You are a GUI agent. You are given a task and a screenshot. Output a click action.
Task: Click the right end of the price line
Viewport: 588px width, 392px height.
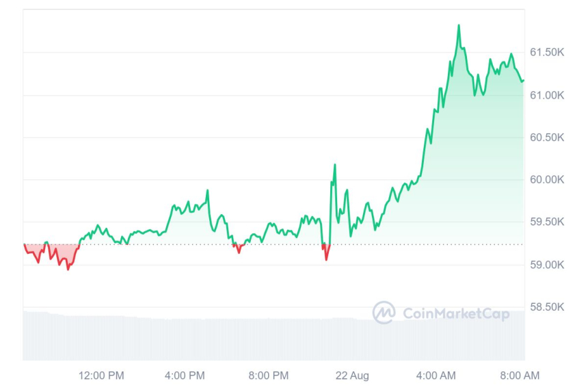tap(523, 81)
